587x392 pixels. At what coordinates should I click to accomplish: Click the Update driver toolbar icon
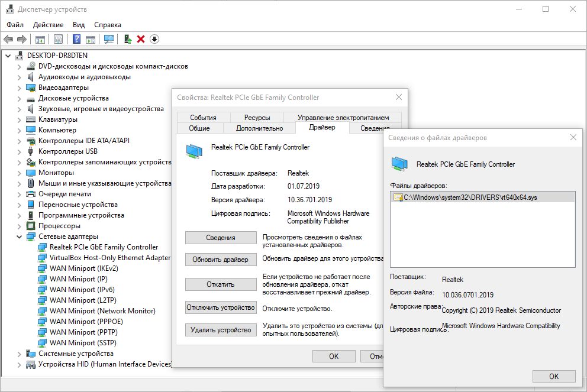coord(128,39)
